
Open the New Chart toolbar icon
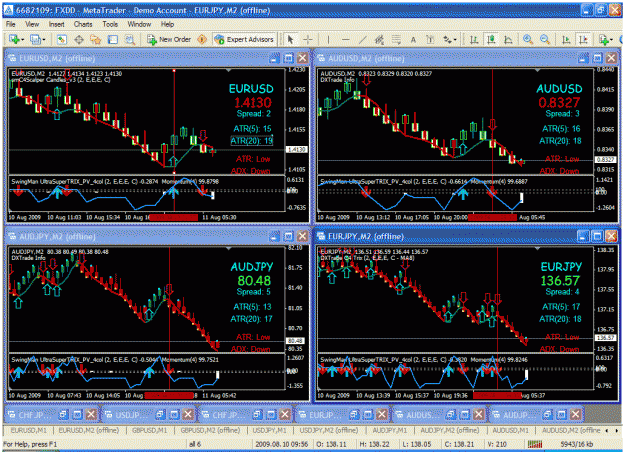(x=14, y=39)
